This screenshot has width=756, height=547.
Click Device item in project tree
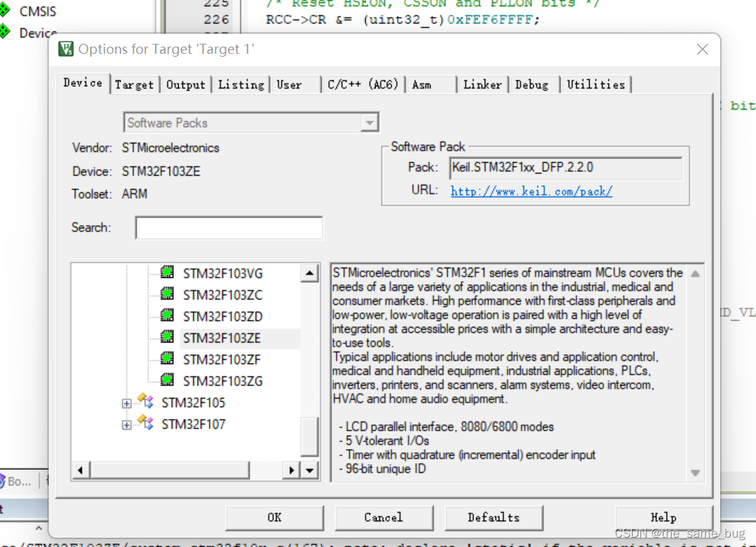click(x=37, y=33)
